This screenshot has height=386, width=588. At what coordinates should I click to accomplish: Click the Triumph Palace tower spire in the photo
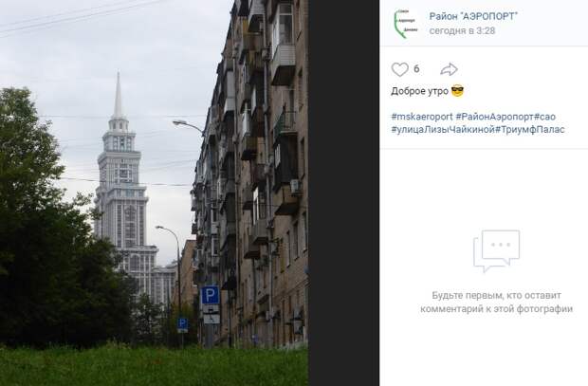click(x=119, y=96)
